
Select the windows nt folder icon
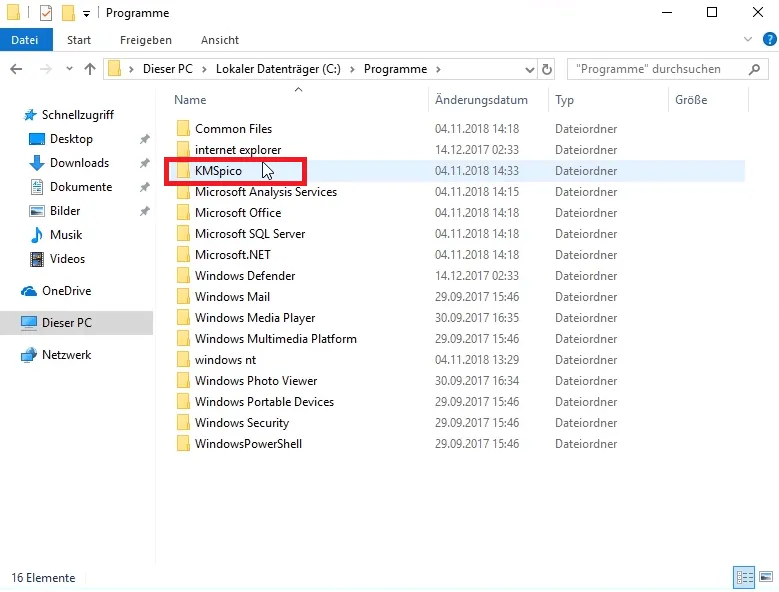pos(183,360)
